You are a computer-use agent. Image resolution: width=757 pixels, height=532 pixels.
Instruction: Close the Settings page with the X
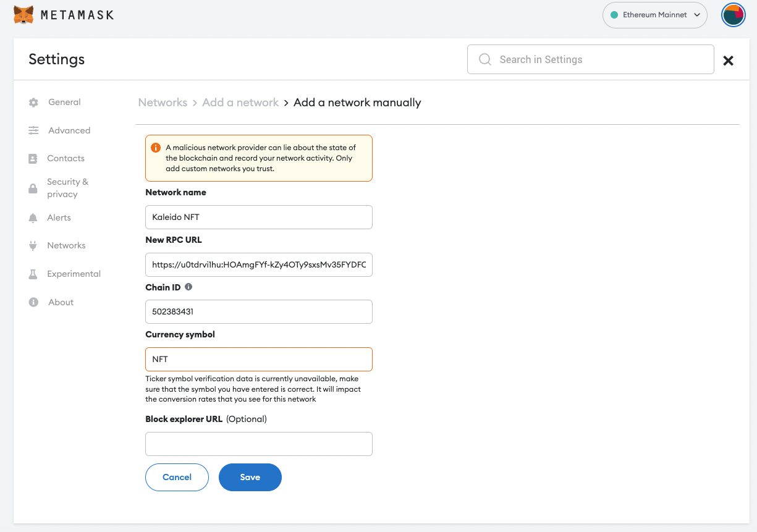pos(728,60)
